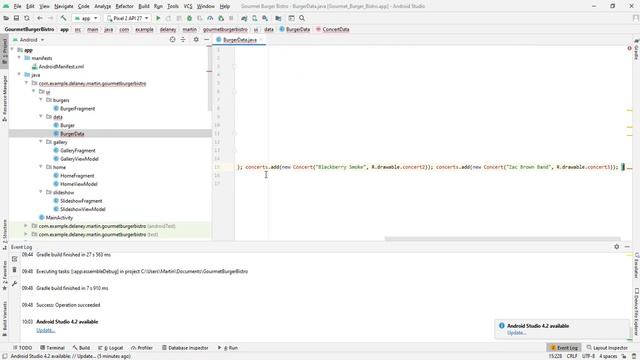Open the Build menu
Viewport: 640px width, 360px height.
point(144,7)
